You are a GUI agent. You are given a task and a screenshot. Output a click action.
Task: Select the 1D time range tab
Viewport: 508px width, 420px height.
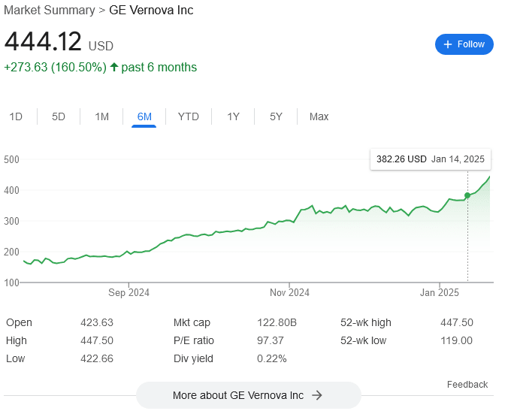[x=16, y=116]
